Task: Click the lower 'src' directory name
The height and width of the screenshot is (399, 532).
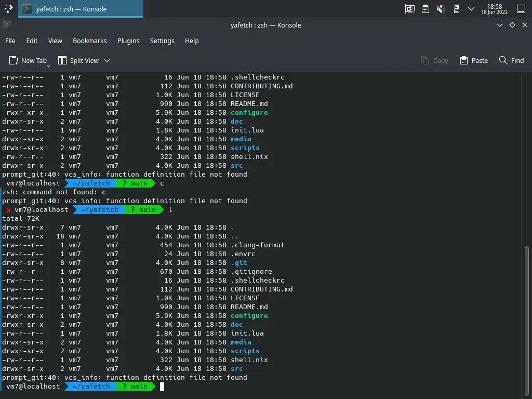Action: pos(237,368)
